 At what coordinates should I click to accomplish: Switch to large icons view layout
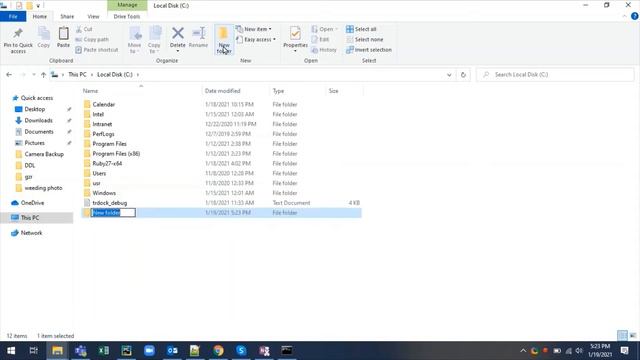coord(633,336)
